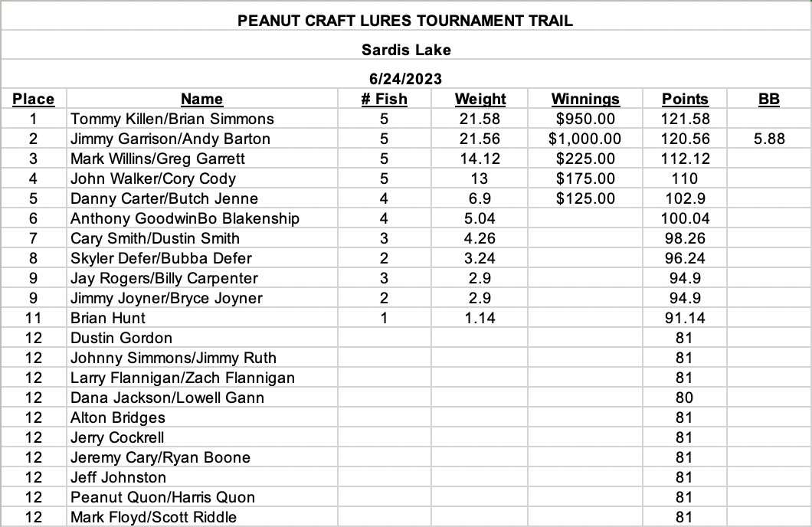Click the # Fish column header
The width and height of the screenshot is (812, 527).
pos(384,99)
